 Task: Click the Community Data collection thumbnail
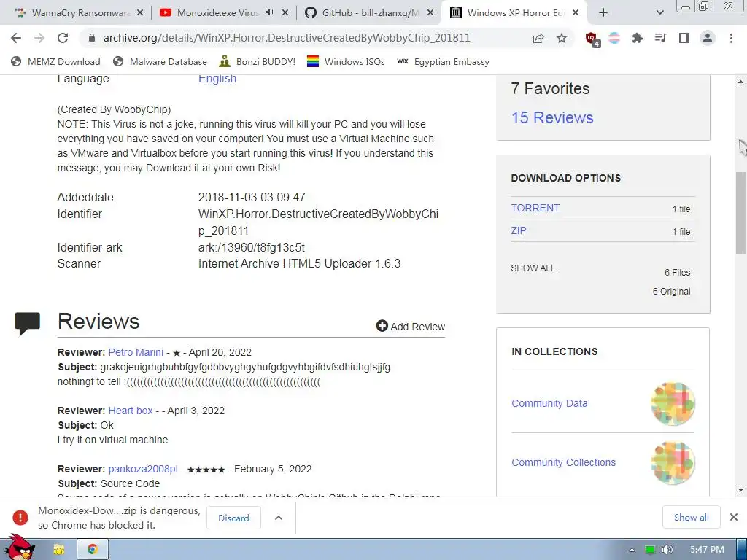673,403
